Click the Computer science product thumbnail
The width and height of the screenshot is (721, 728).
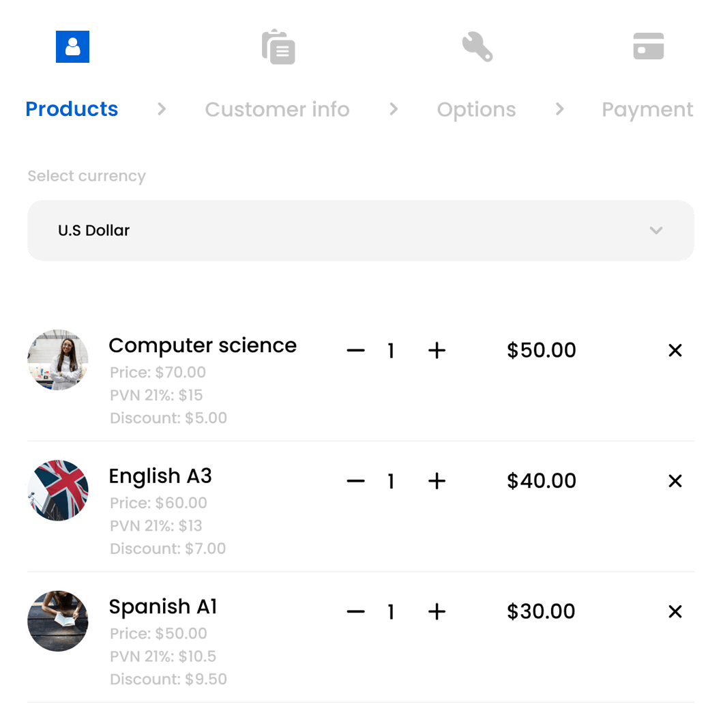point(58,360)
